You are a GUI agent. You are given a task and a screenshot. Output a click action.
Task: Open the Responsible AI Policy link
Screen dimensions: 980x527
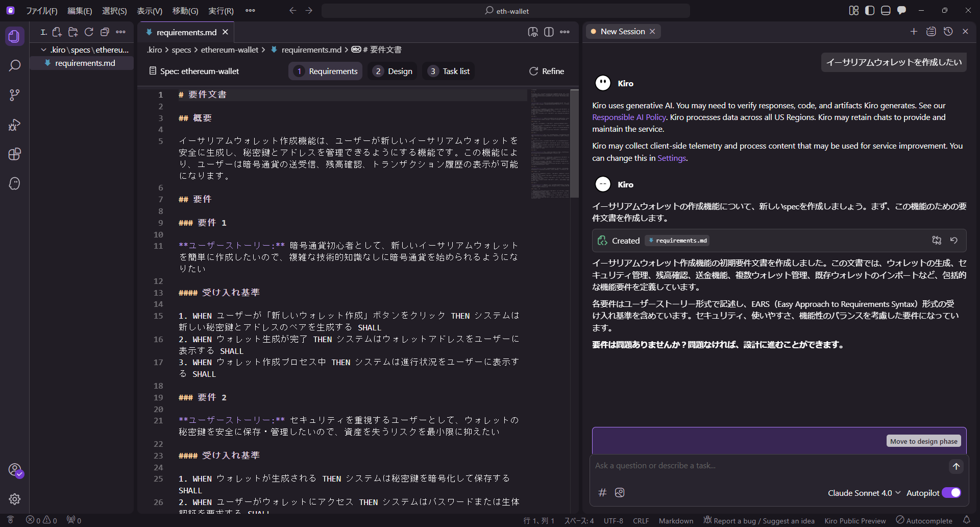[x=629, y=117]
